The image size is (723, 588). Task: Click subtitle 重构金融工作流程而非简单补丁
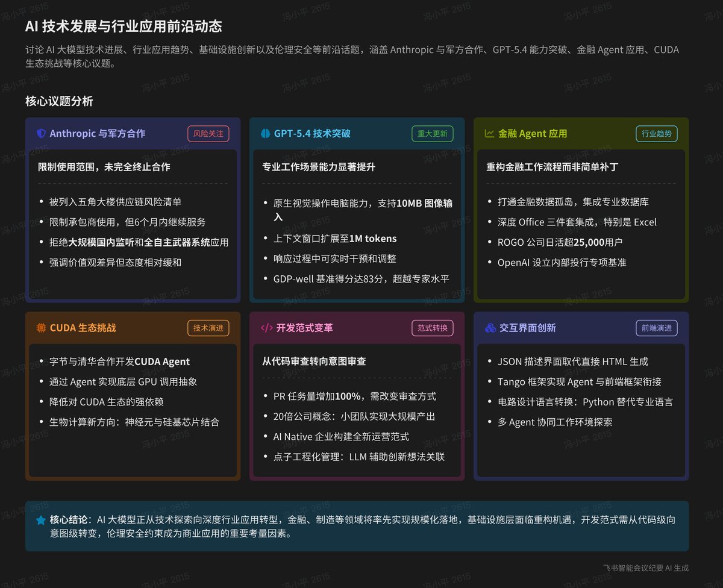coord(552,167)
